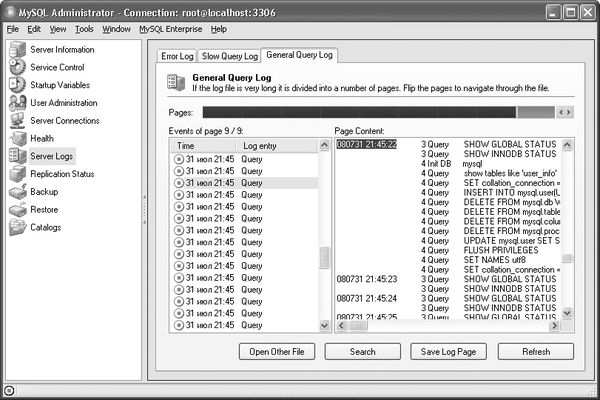
Task: Open Server Connections from the sidebar
Action: tap(18, 121)
